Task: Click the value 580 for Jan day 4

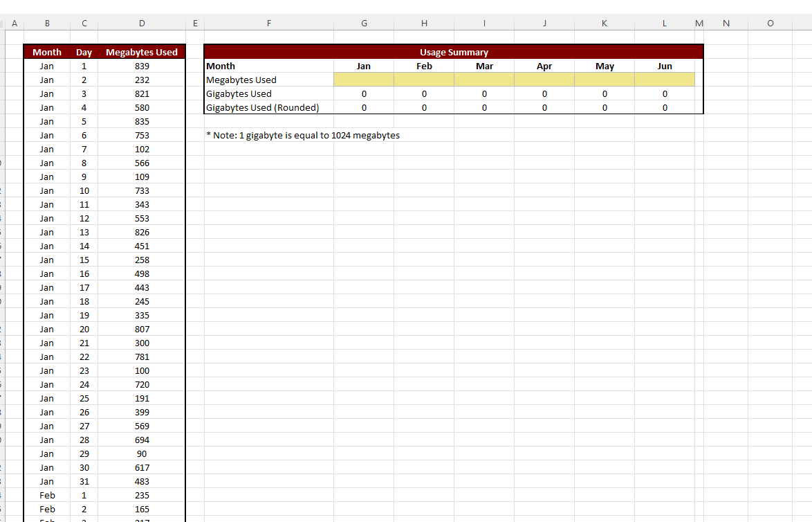Action: [142, 108]
